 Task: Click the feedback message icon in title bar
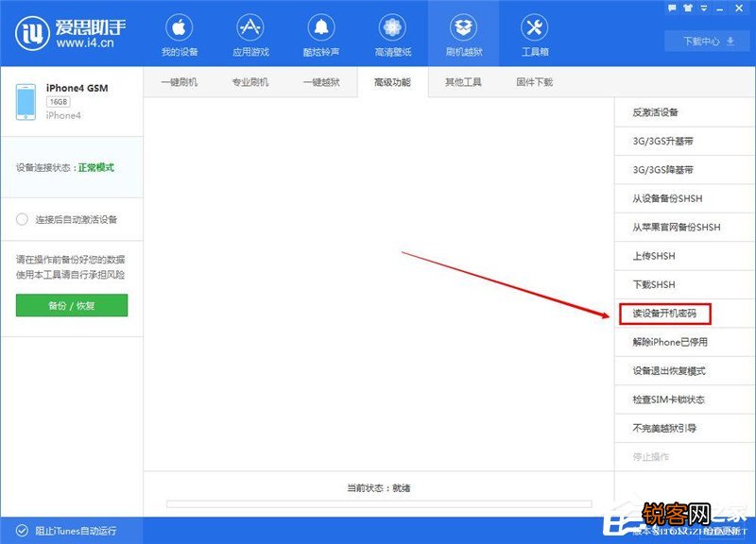click(673, 8)
